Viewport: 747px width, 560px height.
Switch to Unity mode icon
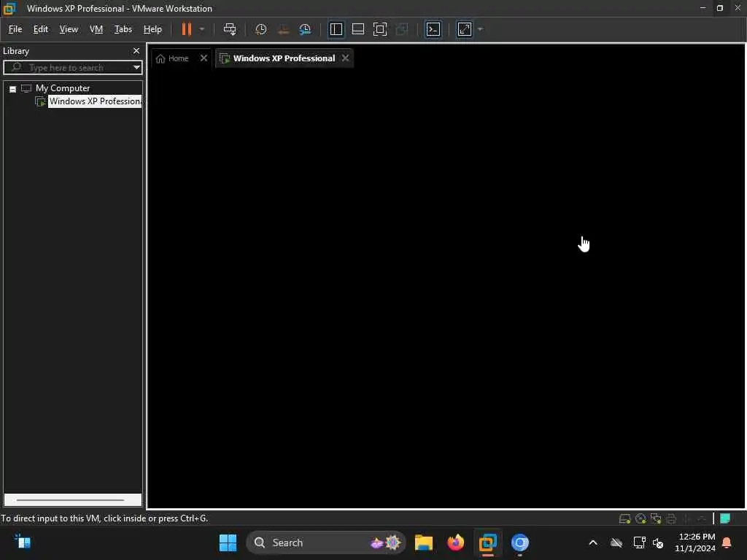[x=402, y=29]
